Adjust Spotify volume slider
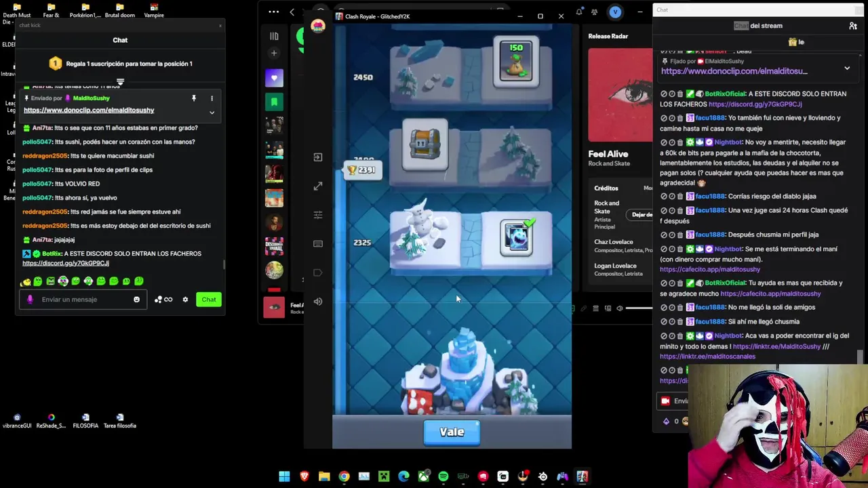The height and width of the screenshot is (488, 868). 639,308
